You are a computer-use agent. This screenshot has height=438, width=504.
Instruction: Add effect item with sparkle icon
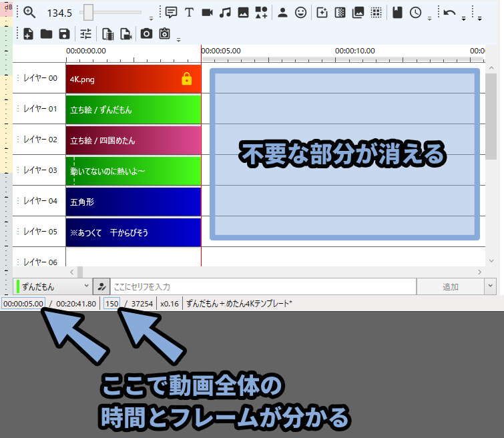coord(322,13)
